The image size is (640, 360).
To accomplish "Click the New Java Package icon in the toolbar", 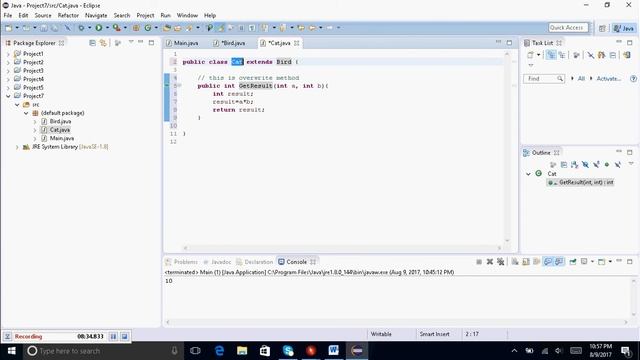I will (136, 28).
